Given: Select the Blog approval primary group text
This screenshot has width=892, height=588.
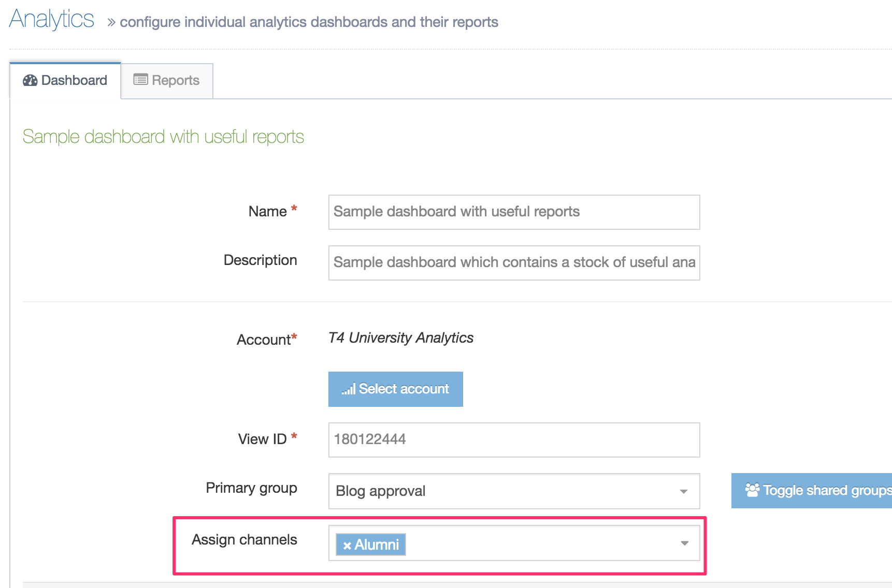Looking at the screenshot, I should click(x=381, y=491).
